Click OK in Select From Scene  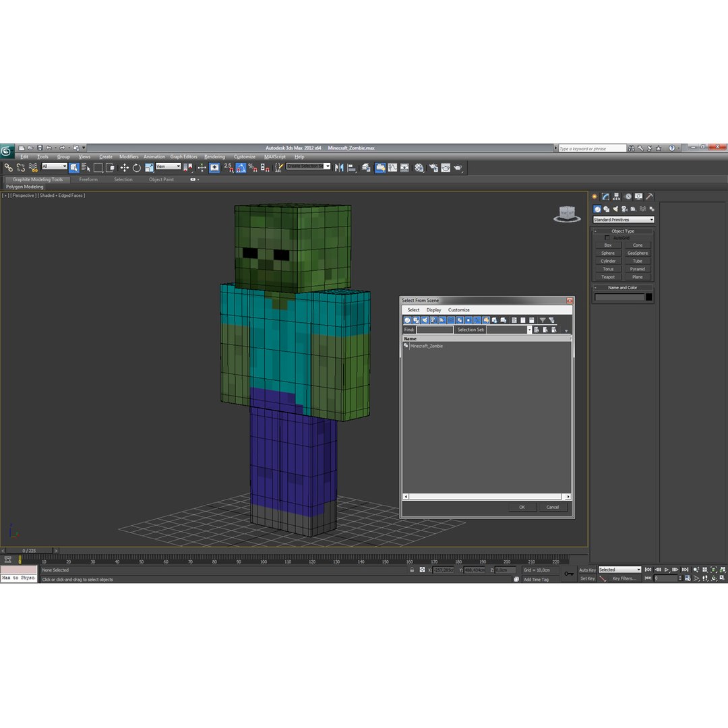522,507
